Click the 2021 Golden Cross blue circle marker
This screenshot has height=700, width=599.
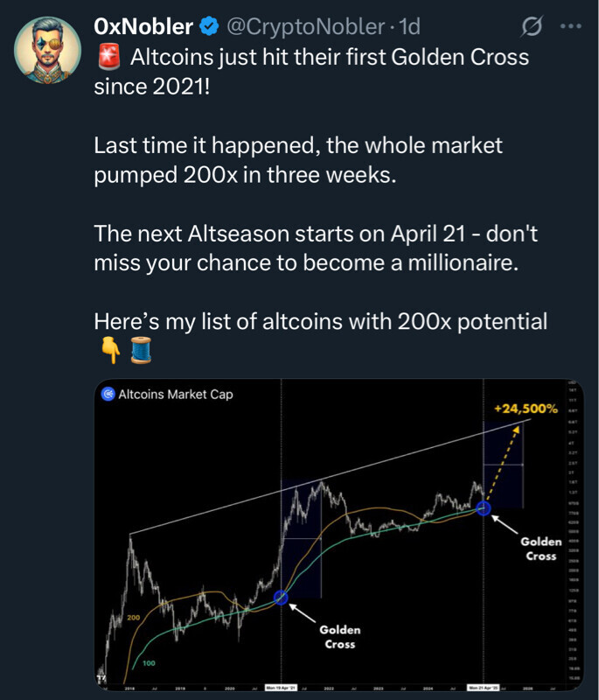point(281,598)
